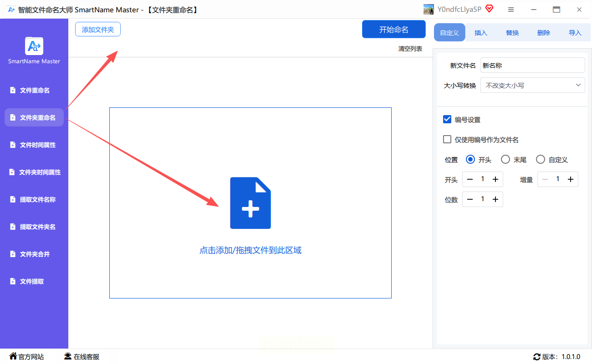The height and width of the screenshot is (364, 592).
Task: Select the 末尾 position radio button
Action: point(505,159)
